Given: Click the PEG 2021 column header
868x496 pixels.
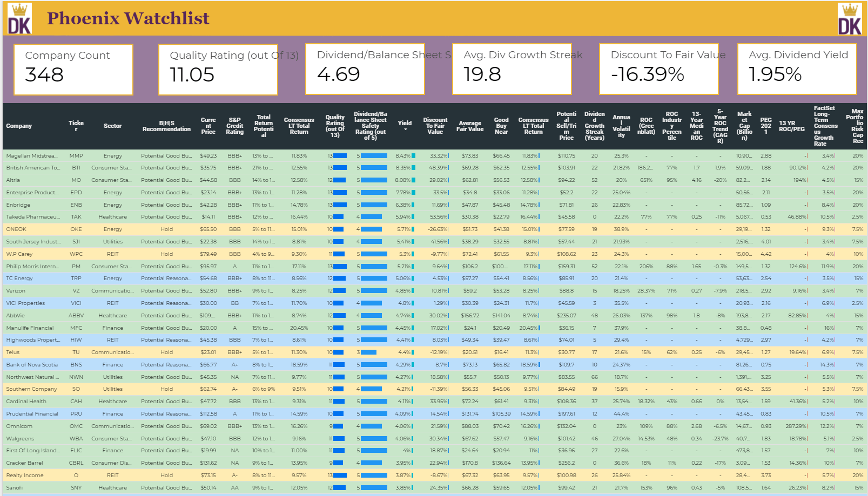Looking at the screenshot, I should pyautogui.click(x=766, y=126).
